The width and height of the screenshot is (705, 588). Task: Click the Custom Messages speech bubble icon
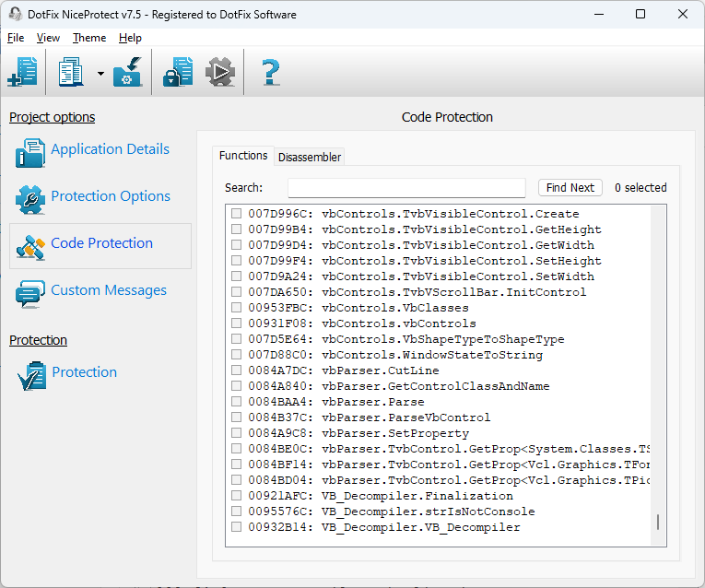(30, 294)
